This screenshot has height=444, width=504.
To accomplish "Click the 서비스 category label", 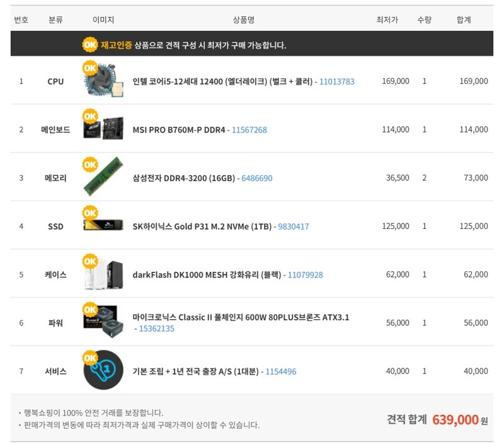I will coord(55,371).
